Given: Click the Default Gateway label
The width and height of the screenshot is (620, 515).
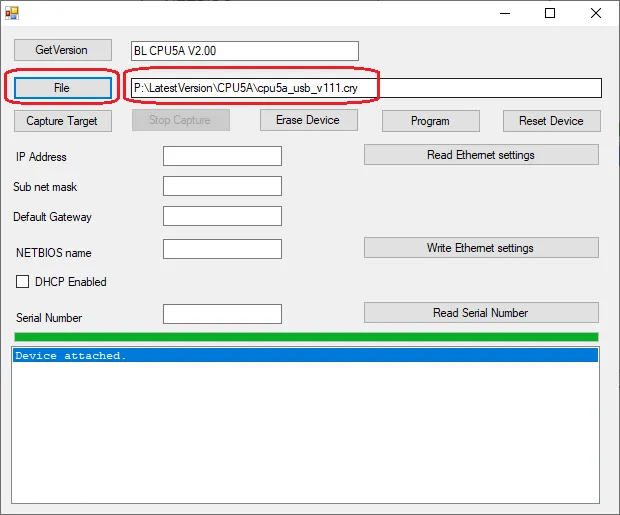Looking at the screenshot, I should coord(52,217).
